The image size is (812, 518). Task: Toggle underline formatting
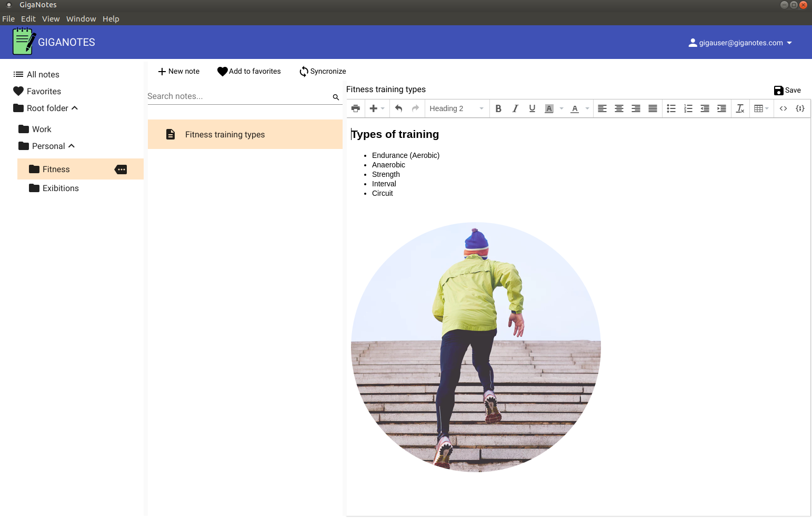(532, 108)
